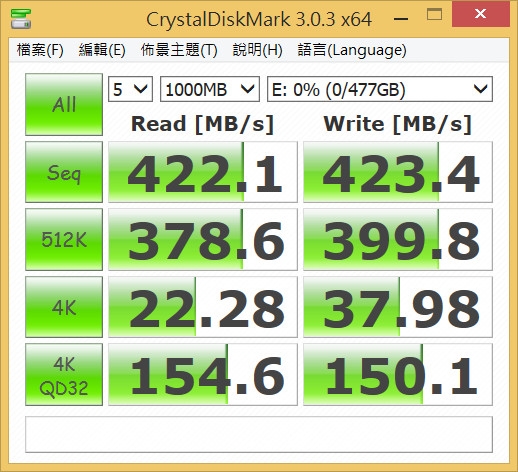Click the 4K QD32 read result 154.6
Image resolution: width=518 pixels, height=472 pixels.
(x=203, y=375)
